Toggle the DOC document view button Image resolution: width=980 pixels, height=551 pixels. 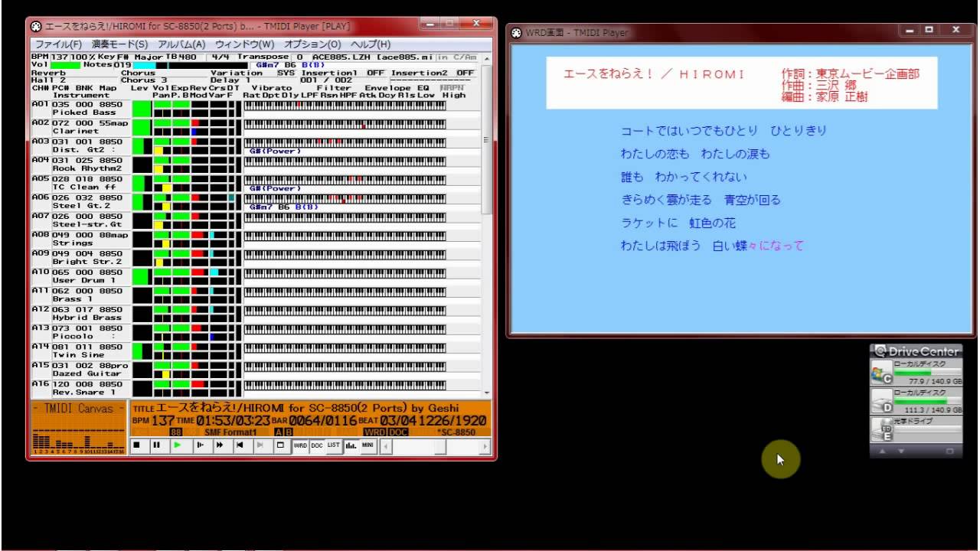[316, 445]
